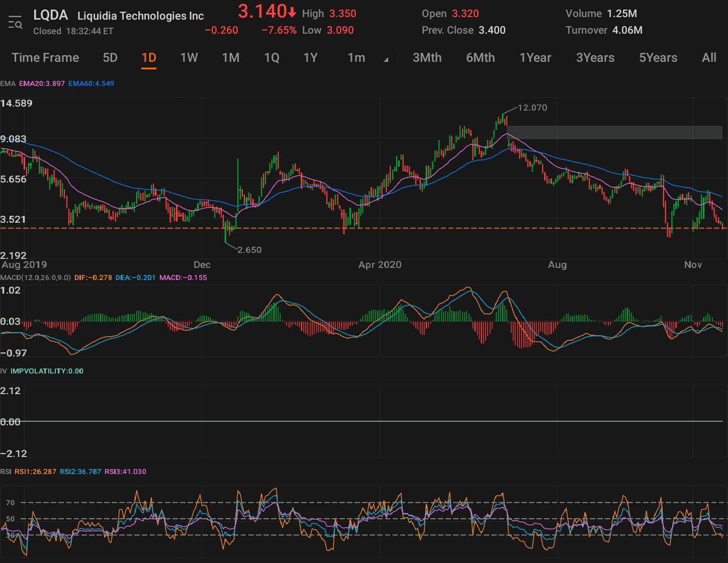The width and height of the screenshot is (728, 563).
Task: Click the Liquidia Technologies Inc name
Action: 141,16
